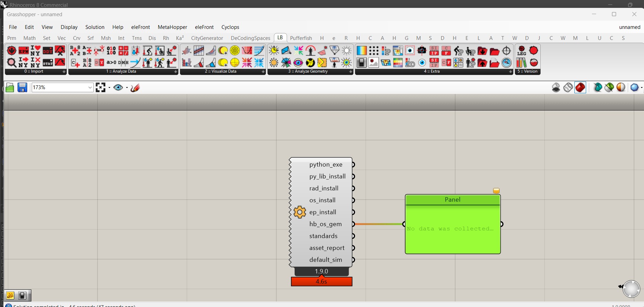
Task: Save the document with the floppy disk icon
Action: 22,87
